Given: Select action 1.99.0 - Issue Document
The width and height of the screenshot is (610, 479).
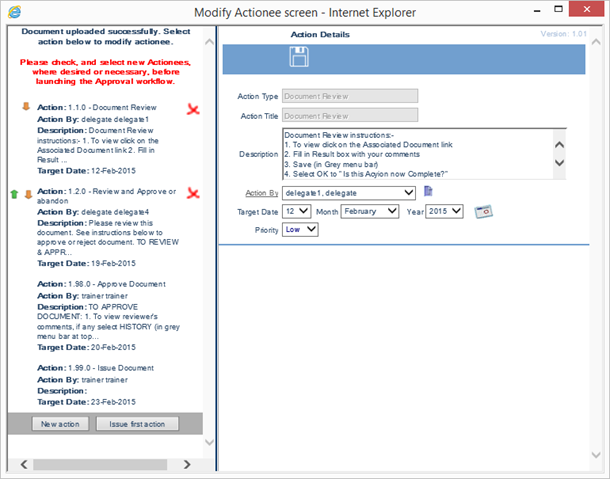Looking at the screenshot, I should point(96,368).
